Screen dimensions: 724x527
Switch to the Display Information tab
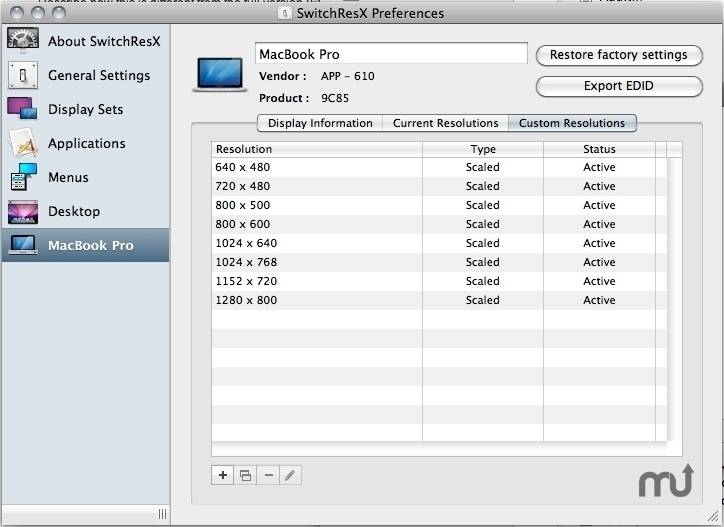click(320, 123)
